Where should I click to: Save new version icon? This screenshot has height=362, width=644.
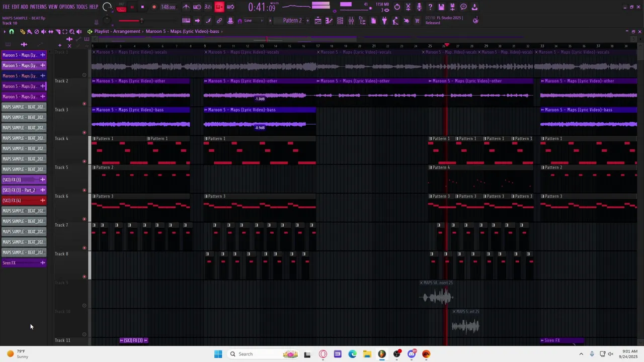452,7
